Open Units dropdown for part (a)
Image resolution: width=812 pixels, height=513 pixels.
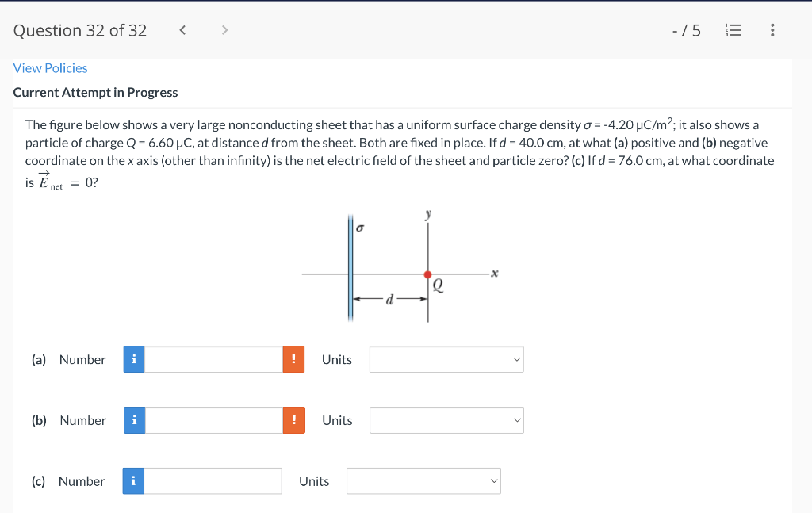pos(446,359)
